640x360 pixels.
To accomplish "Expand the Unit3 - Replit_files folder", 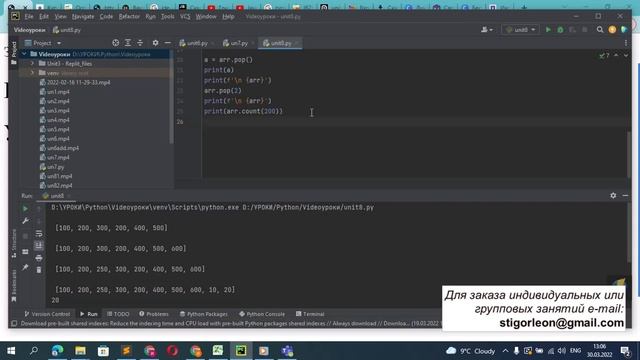I will point(32,64).
